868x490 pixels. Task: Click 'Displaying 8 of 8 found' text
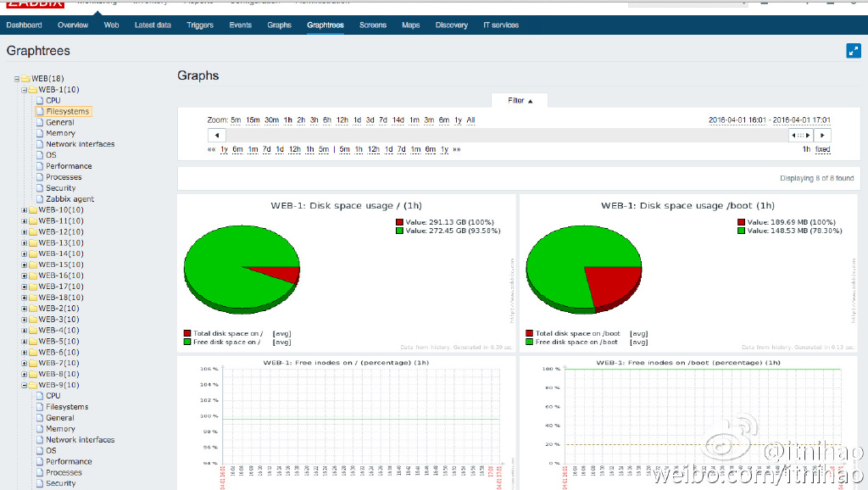pos(816,178)
